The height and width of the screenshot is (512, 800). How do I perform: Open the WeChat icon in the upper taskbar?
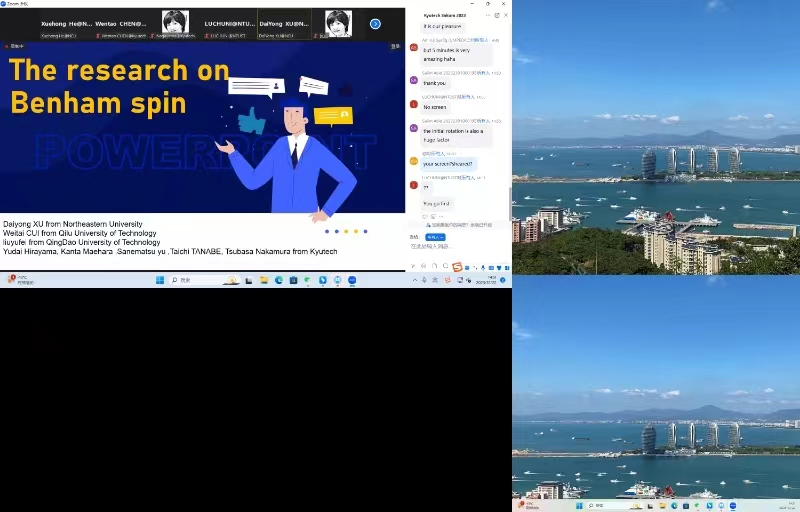pyautogui.click(x=308, y=280)
